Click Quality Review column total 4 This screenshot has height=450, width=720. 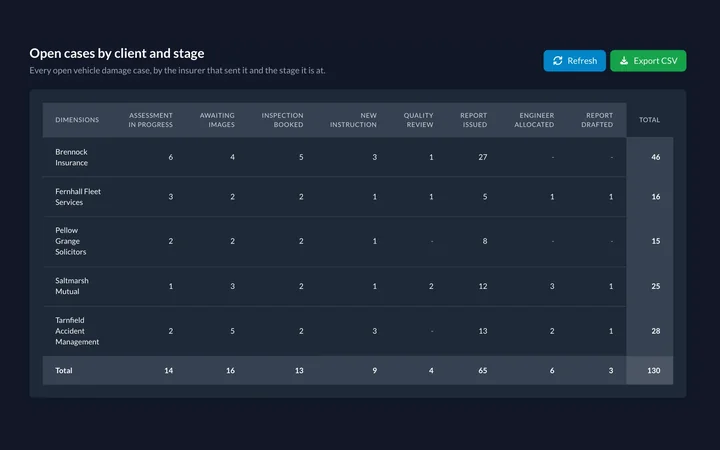(x=431, y=371)
